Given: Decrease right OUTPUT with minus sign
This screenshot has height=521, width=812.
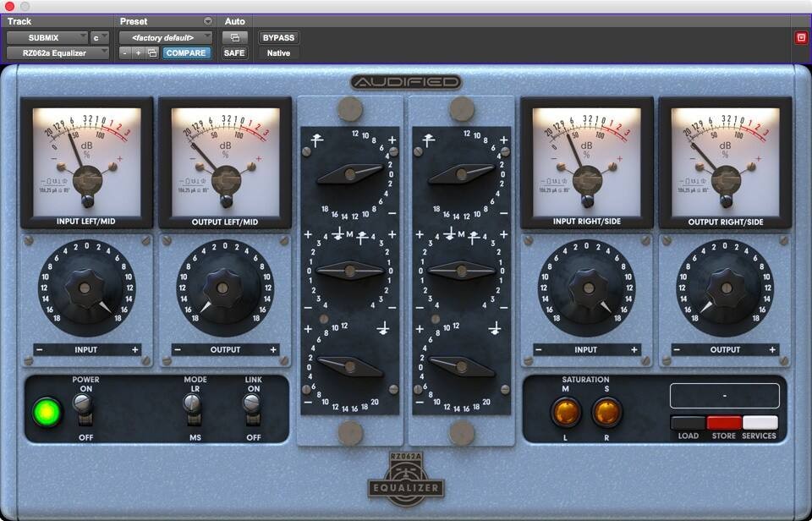Looking at the screenshot, I should [x=677, y=349].
